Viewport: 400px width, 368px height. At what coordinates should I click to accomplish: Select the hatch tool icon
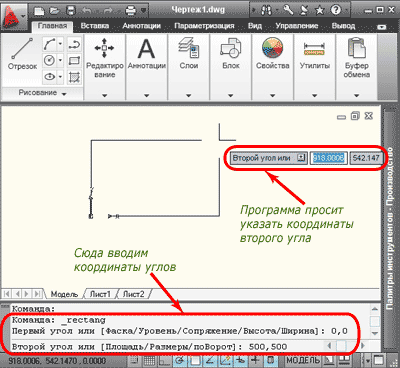(x=74, y=77)
